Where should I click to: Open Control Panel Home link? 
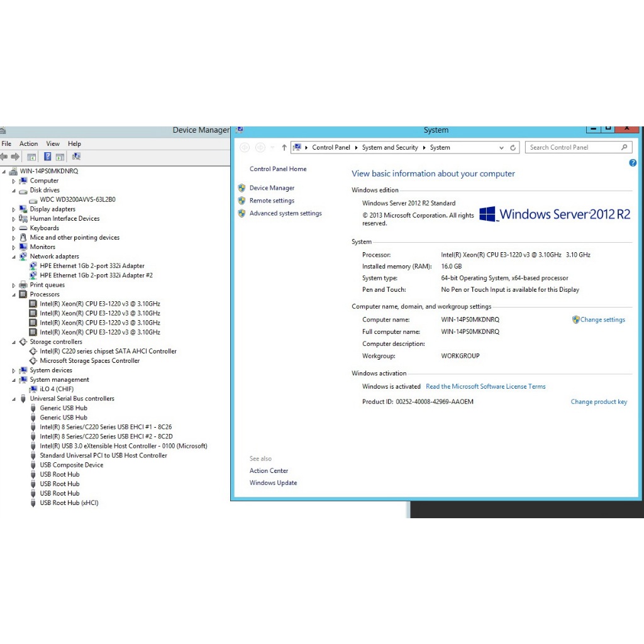click(278, 169)
